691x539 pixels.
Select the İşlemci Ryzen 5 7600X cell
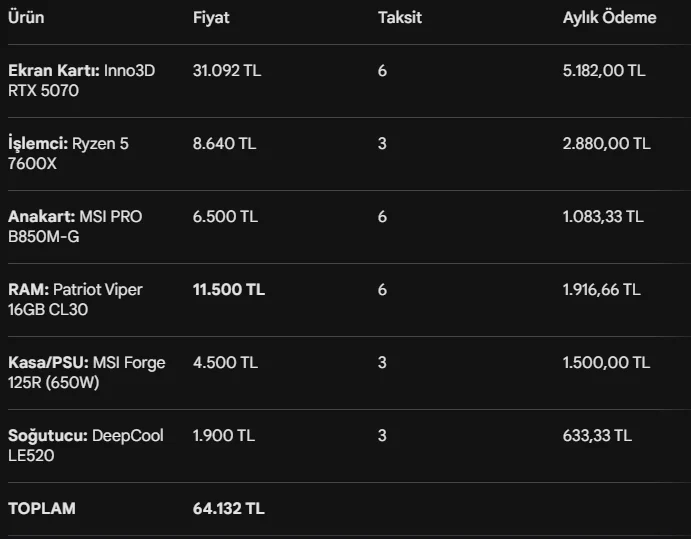pyautogui.click(x=68, y=154)
